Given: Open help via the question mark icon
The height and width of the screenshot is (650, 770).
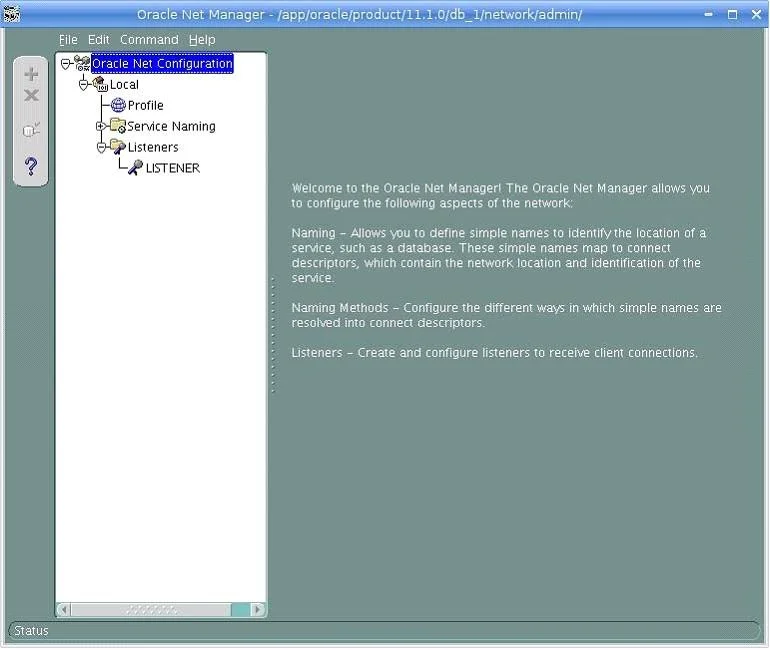Looking at the screenshot, I should [31, 166].
